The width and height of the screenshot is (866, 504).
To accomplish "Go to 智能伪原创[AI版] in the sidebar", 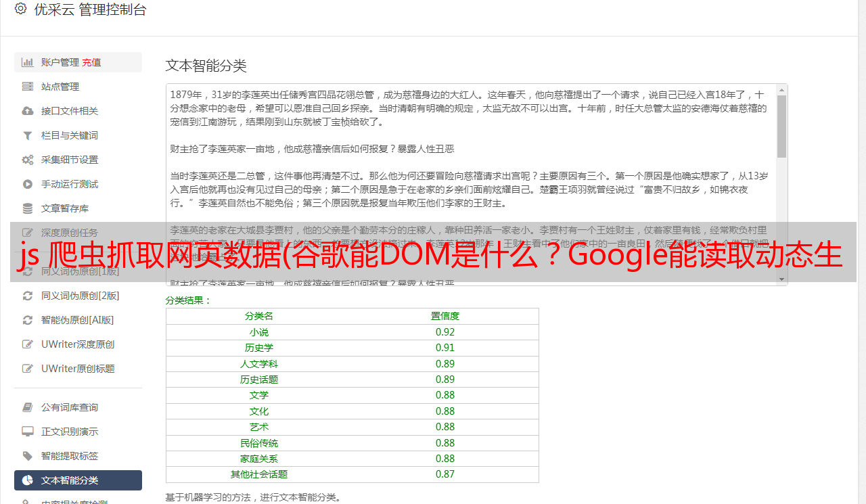I will [x=78, y=320].
